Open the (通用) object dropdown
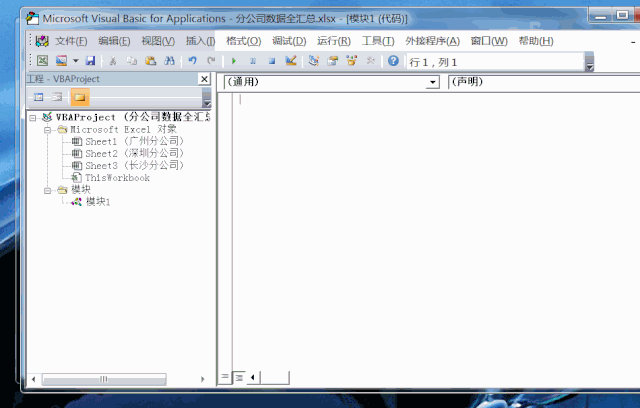The height and width of the screenshot is (408, 640). pos(432,82)
